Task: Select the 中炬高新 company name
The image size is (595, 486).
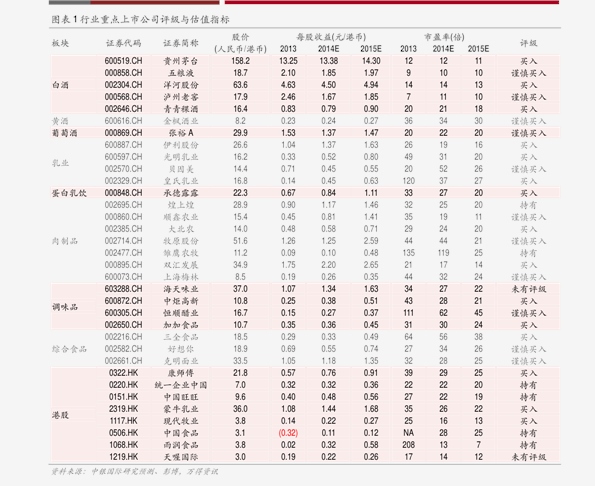Action: point(181,301)
